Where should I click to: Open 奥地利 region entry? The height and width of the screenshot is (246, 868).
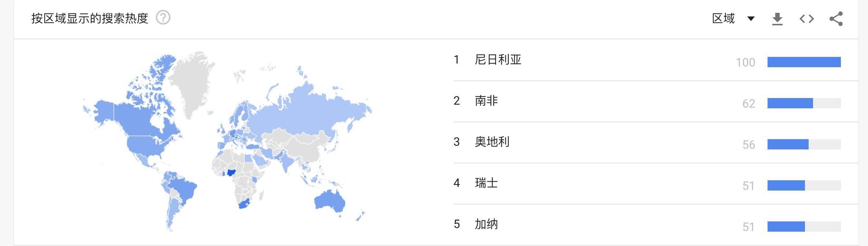(x=492, y=142)
